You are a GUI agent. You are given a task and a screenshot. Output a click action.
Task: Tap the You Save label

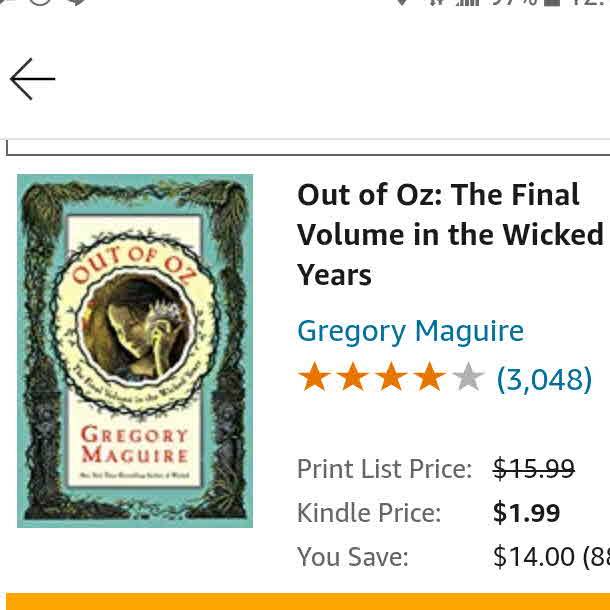[352, 557]
